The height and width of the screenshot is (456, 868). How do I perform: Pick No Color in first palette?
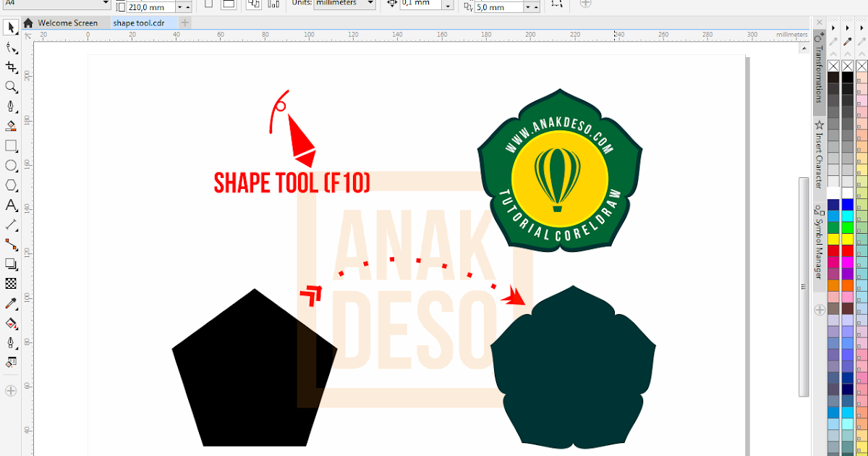(x=833, y=66)
